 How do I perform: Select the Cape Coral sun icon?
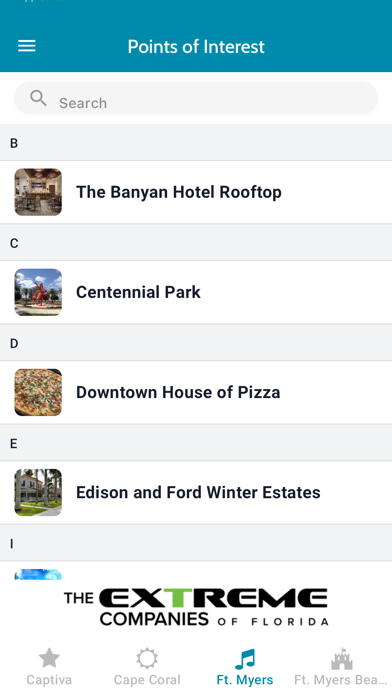(x=147, y=658)
